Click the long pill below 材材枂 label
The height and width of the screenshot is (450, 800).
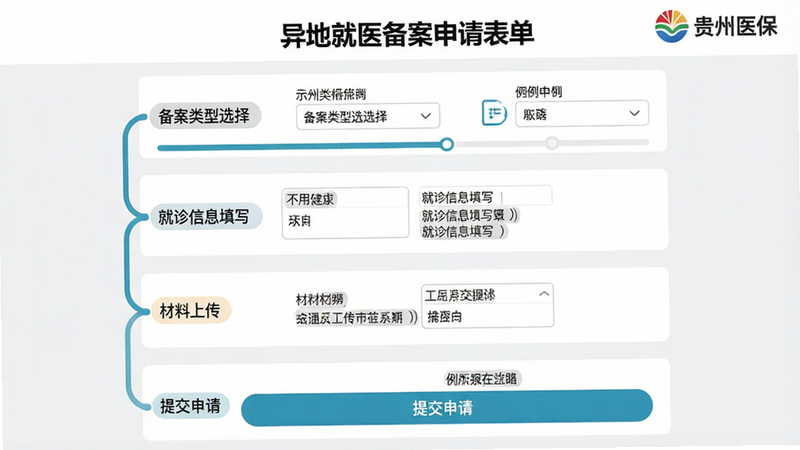pyautogui.click(x=356, y=318)
